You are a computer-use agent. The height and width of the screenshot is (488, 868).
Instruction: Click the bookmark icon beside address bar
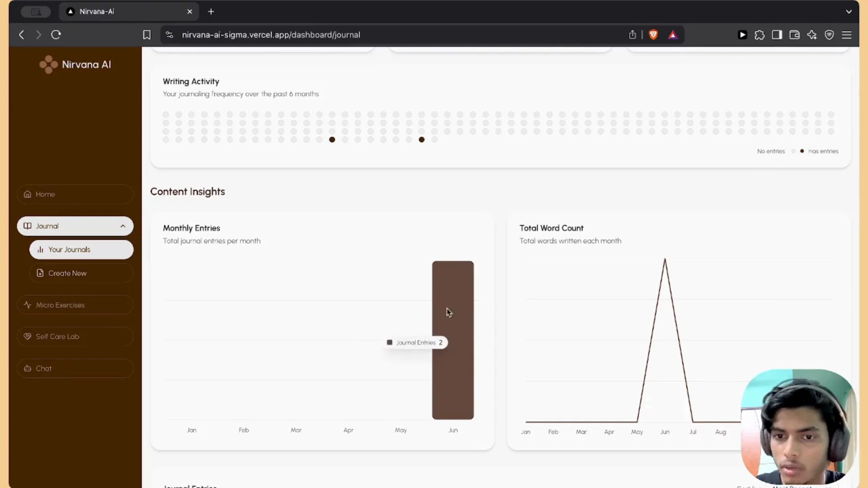146,35
